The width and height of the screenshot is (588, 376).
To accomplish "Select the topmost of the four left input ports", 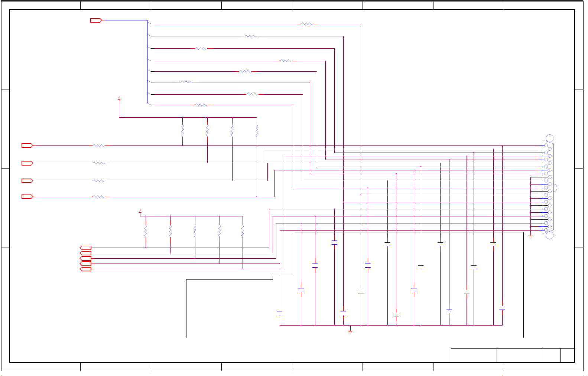I will tap(27, 146).
